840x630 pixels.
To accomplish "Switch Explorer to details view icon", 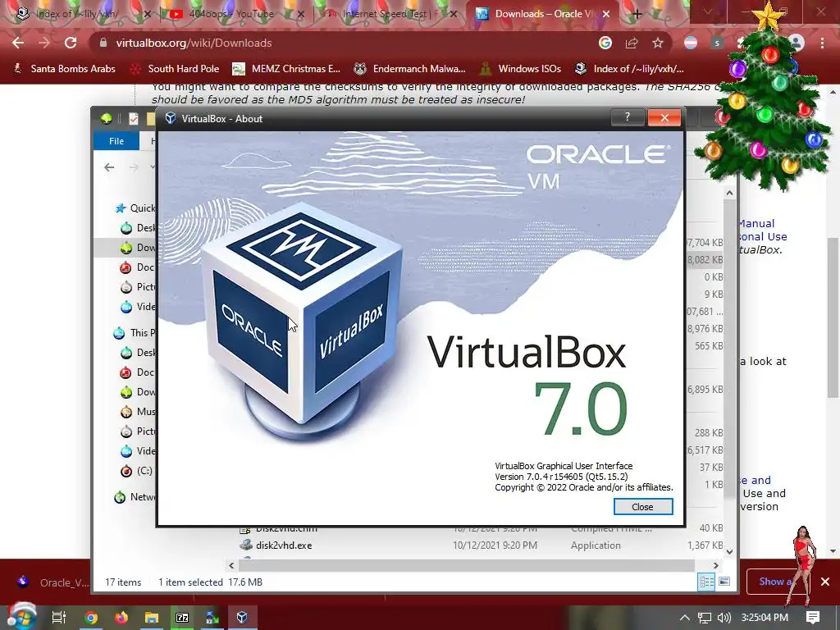I will tap(706, 582).
